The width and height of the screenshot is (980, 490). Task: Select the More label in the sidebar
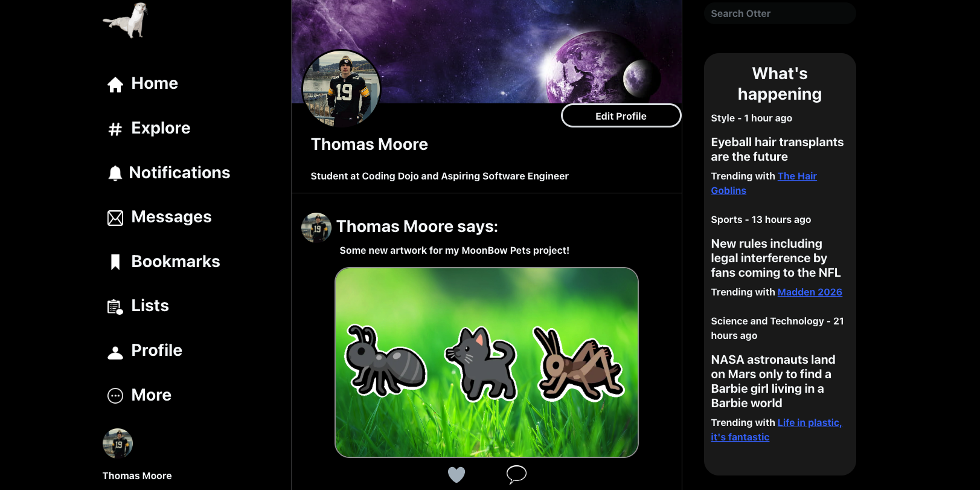coord(152,395)
